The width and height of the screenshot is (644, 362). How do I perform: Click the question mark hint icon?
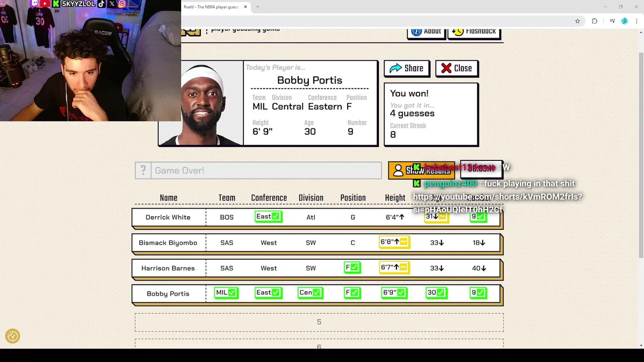(143, 170)
